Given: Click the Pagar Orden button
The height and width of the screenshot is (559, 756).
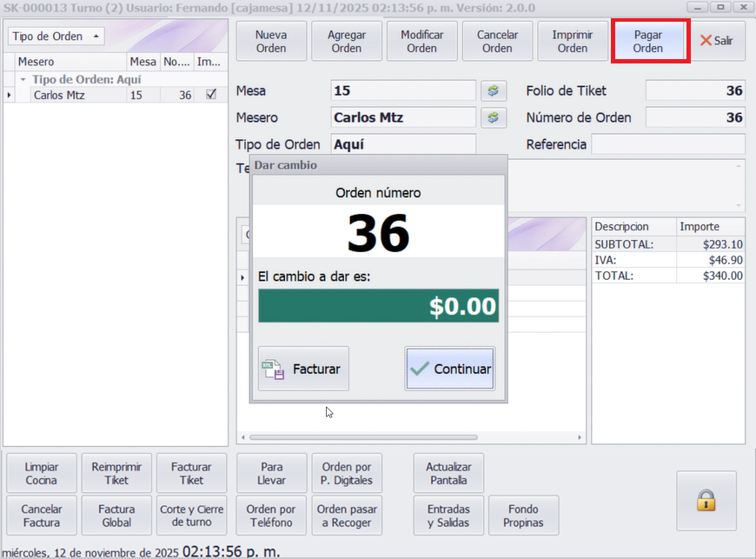Looking at the screenshot, I should tap(650, 42).
